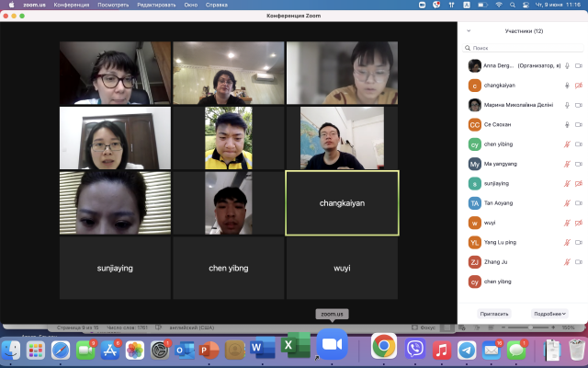Switch to Outlook in the dock
Viewport: 588px width, 368px height.
click(x=185, y=351)
